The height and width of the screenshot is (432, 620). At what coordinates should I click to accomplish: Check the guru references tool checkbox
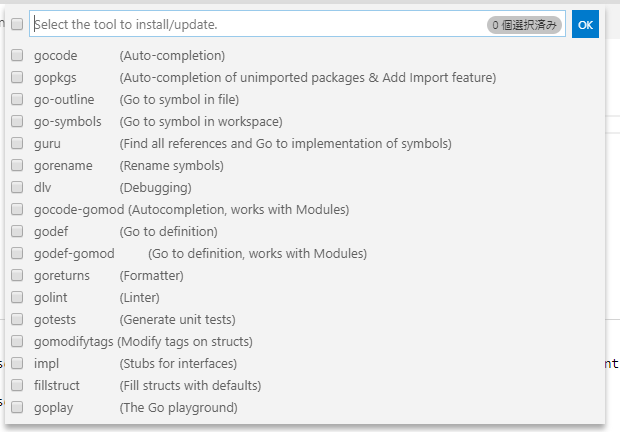(x=17, y=144)
